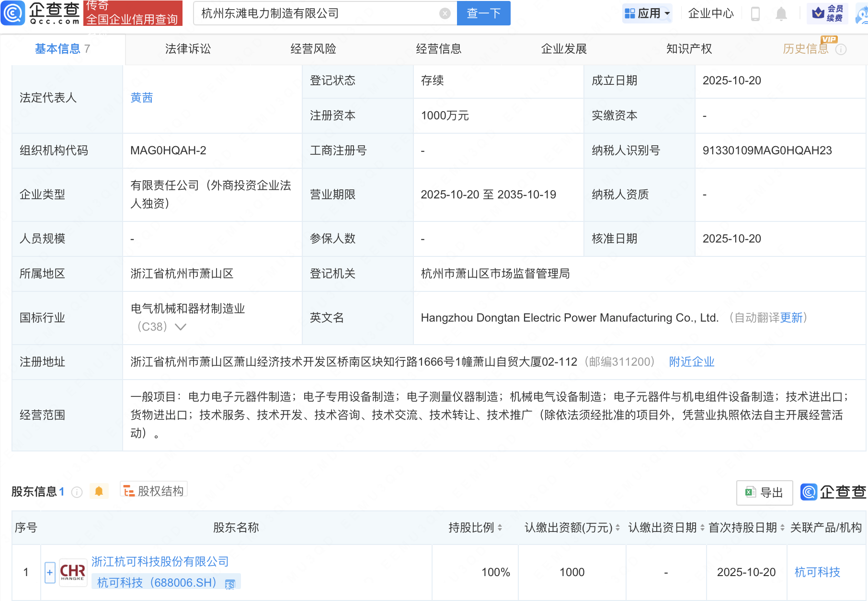Click the 查一下 search button
Image resolution: width=868 pixels, height=601 pixels.
point(483,13)
